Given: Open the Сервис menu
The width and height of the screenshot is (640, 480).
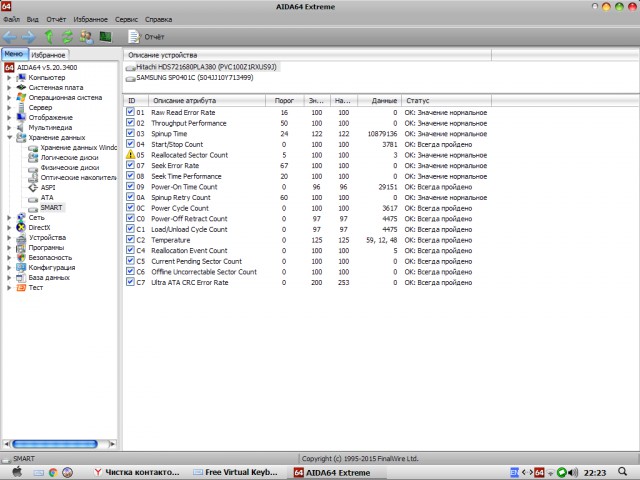Looking at the screenshot, I should [x=126, y=19].
